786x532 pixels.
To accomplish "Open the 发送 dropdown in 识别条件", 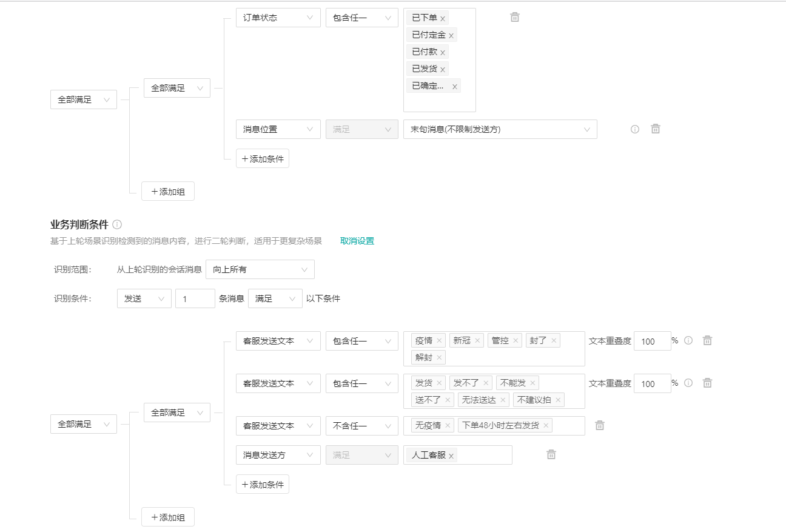I will tap(144, 298).
